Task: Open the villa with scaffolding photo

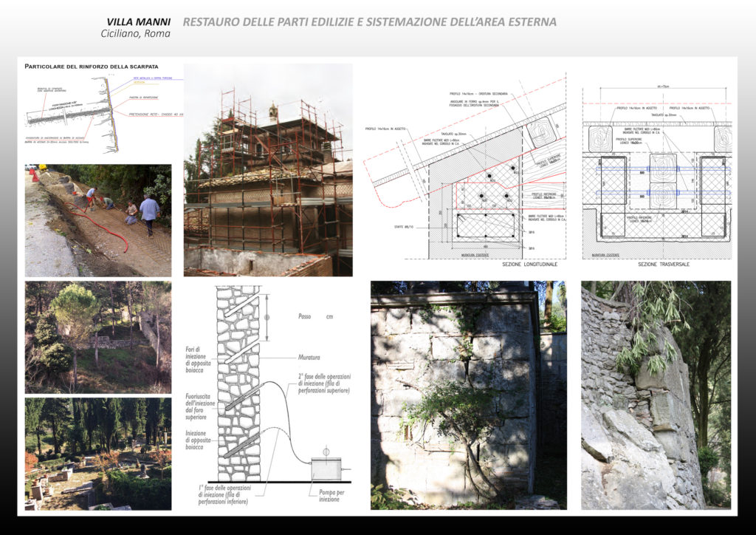Action: click(x=268, y=170)
